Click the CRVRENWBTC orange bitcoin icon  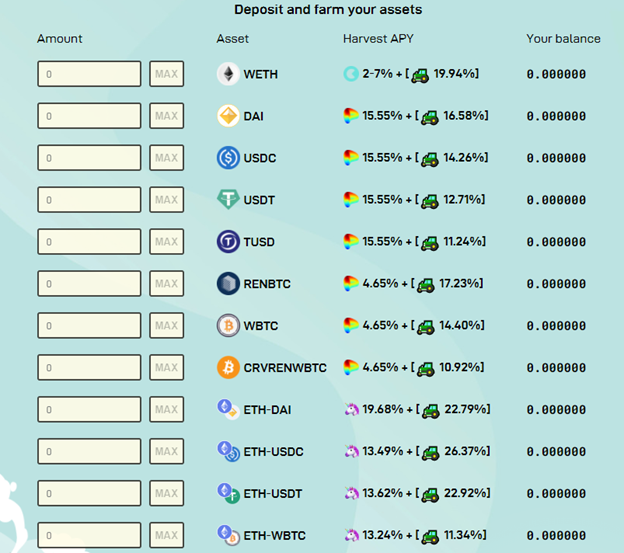click(228, 367)
